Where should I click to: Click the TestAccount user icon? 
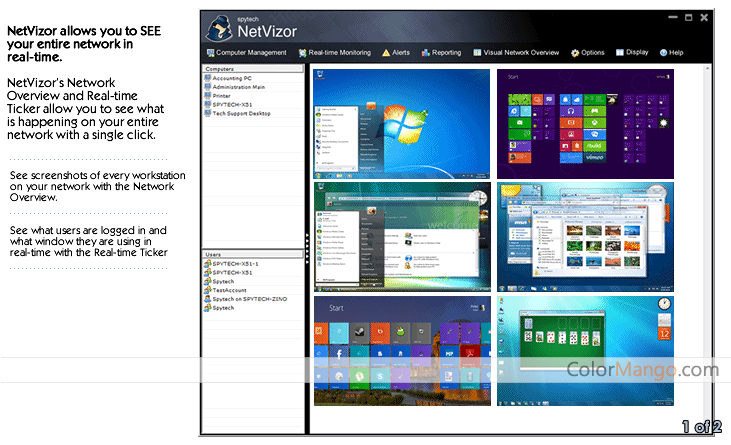pyautogui.click(x=207, y=290)
